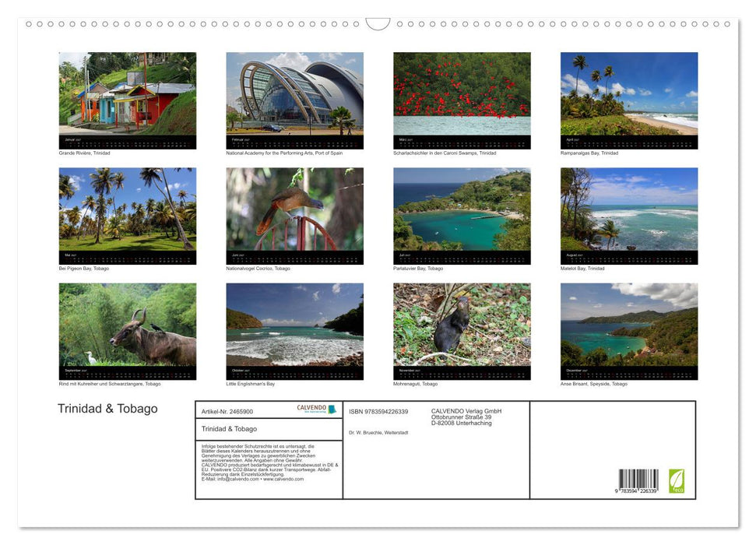Click caption 'Grande Rivière, Trinidad'
This screenshot has width=756, height=545.
pyautogui.click(x=84, y=153)
